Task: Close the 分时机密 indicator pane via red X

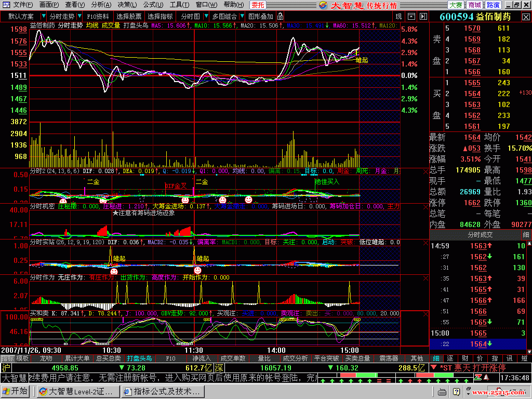Action: [425, 206]
